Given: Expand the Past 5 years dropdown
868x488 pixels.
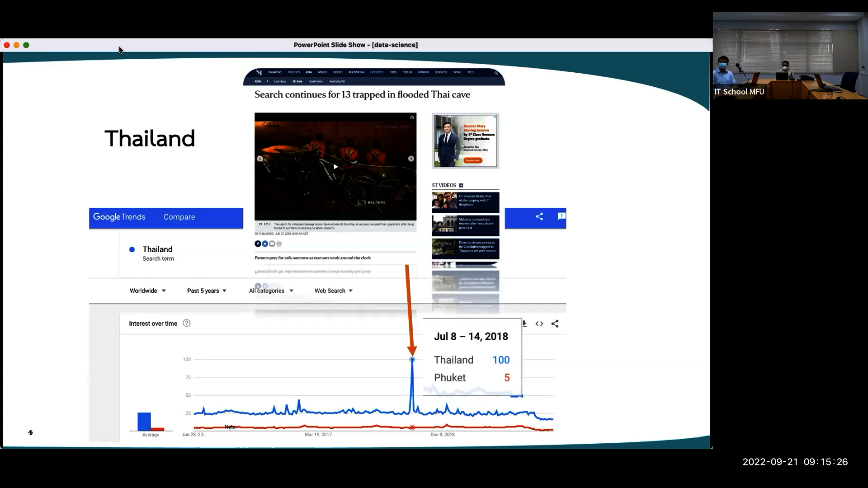Looking at the screenshot, I should coord(207,291).
